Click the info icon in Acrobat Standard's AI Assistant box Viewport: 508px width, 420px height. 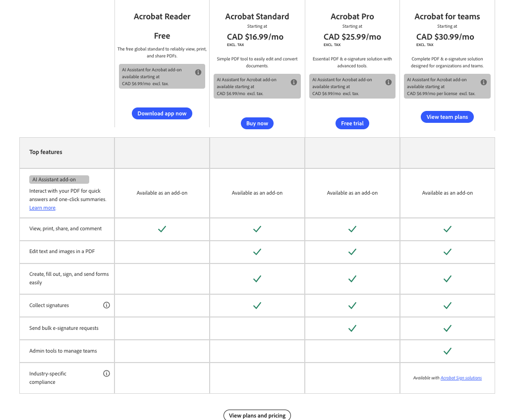point(294,82)
